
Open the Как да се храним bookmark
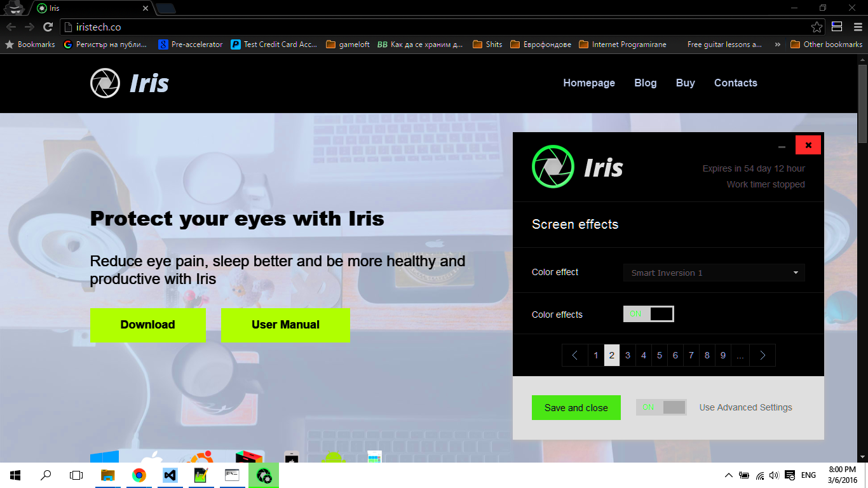pyautogui.click(x=420, y=44)
